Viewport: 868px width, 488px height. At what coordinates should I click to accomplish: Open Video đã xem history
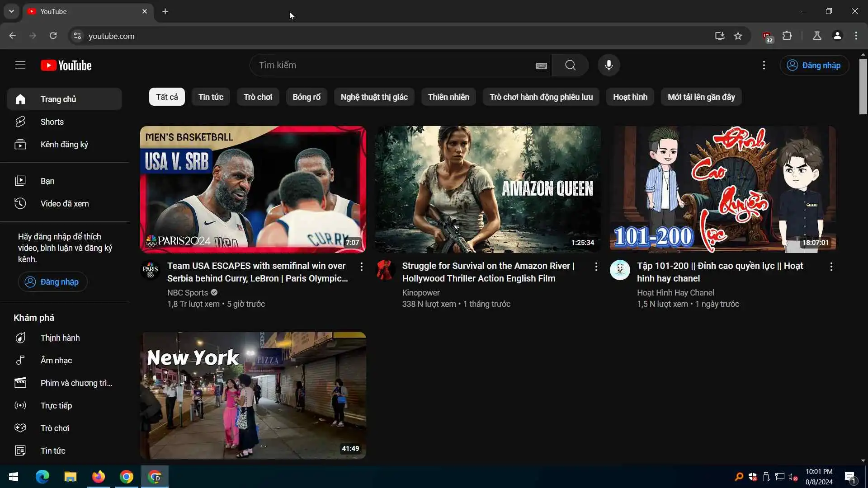click(x=64, y=203)
